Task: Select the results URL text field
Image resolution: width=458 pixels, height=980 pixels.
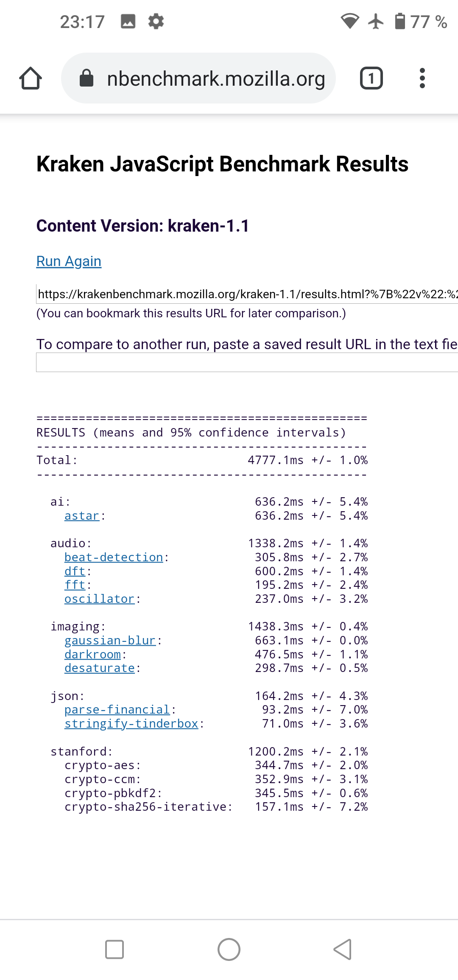Action: [x=247, y=294]
